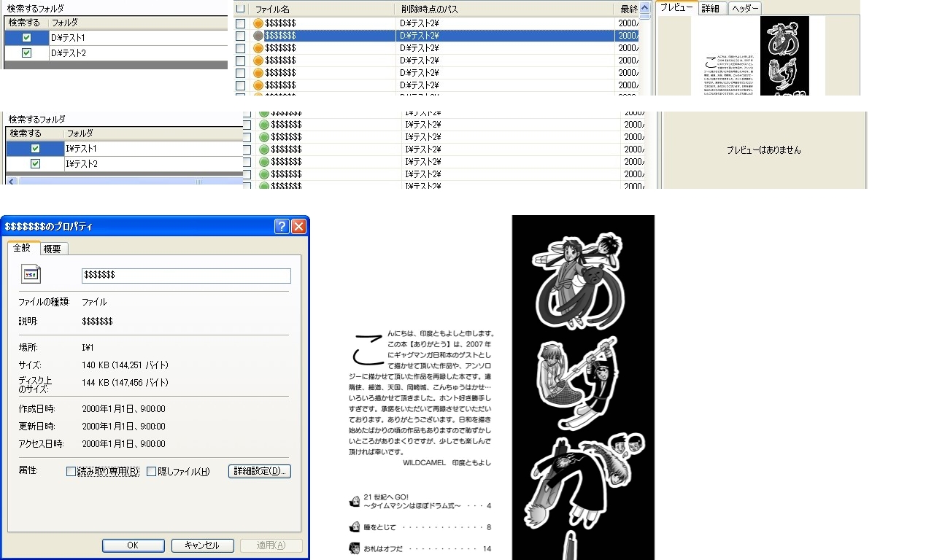Click the up arrow of the file list scrollbar
Viewport: 934px width, 560px height.
[x=644, y=9]
